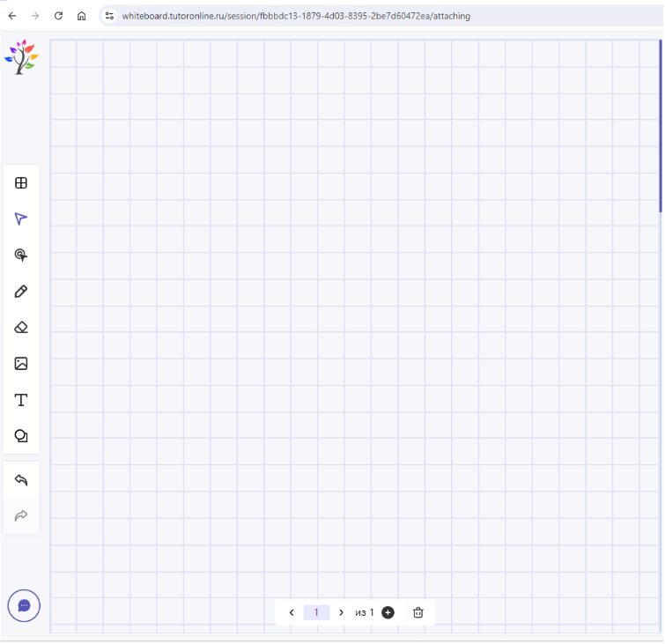
Task: Click the "из 1" page total text
Action: [x=365, y=612]
